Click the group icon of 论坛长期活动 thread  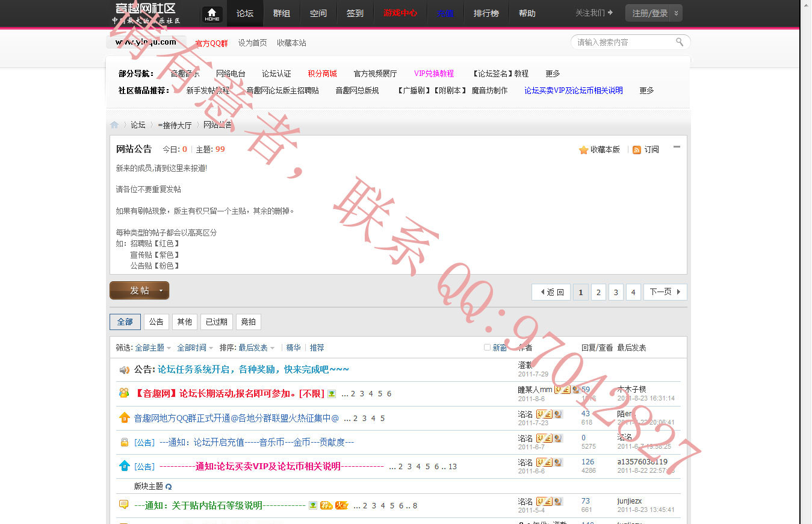click(124, 393)
